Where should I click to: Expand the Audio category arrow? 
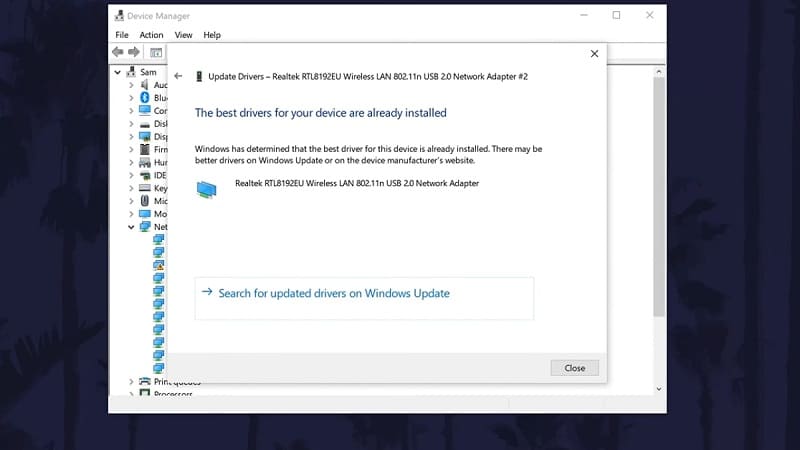[x=131, y=85]
